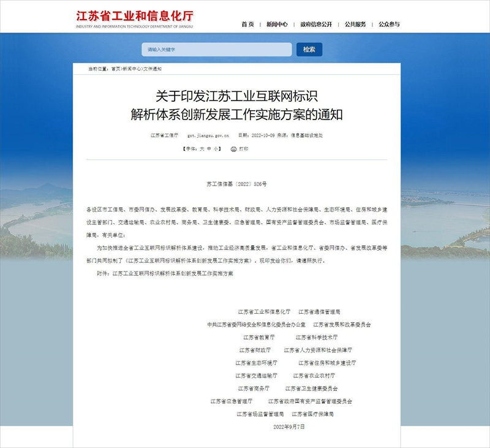Click the attachment line starting with 附件
490x448 pixels.
(x=165, y=273)
